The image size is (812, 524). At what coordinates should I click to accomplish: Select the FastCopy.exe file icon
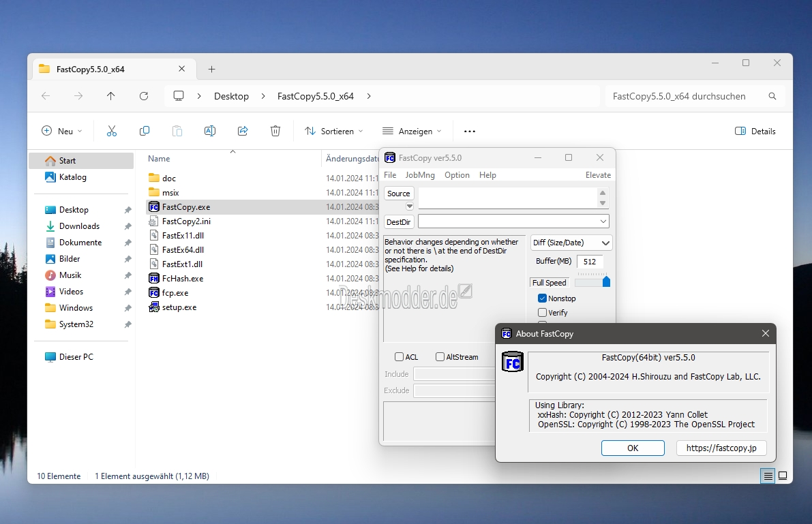tap(154, 207)
